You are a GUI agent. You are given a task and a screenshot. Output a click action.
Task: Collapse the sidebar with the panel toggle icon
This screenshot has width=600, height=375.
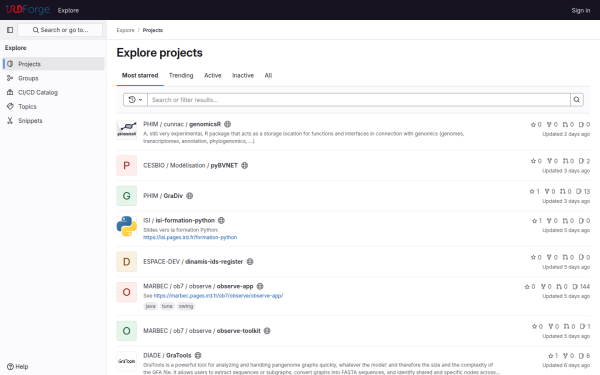[x=10, y=30]
